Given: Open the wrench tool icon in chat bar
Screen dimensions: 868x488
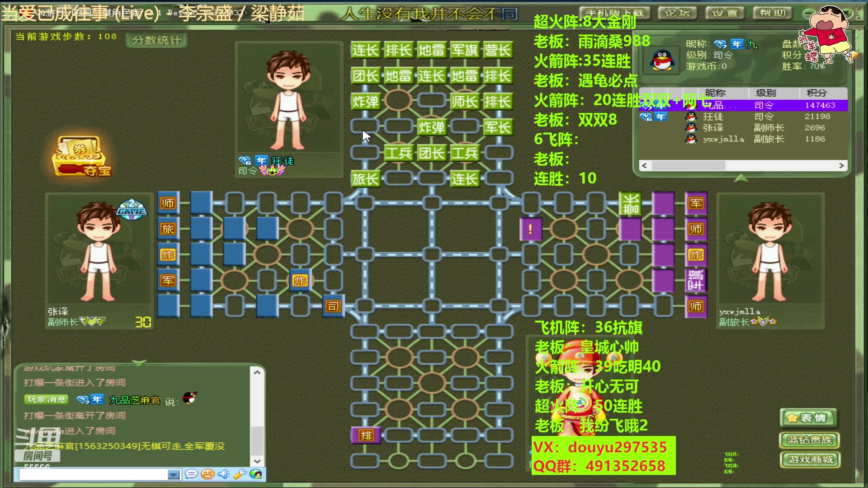Looking at the screenshot, I should 240,474.
